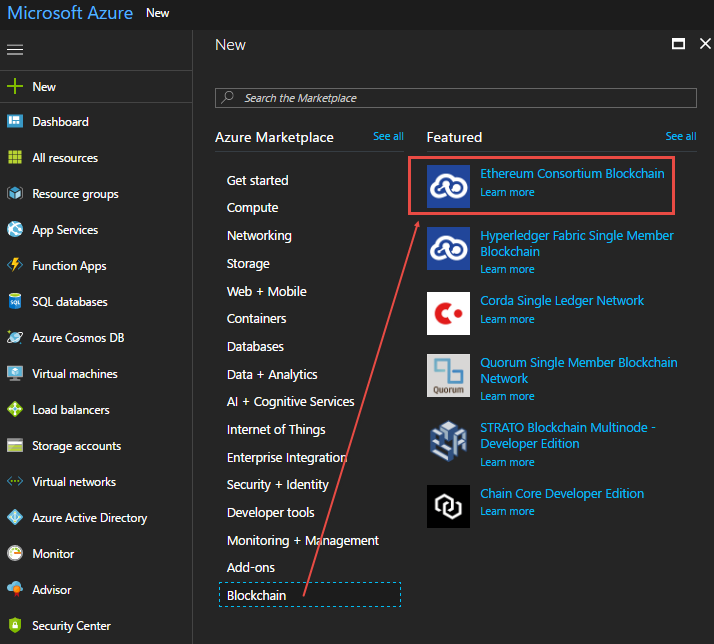This screenshot has height=644, width=714.
Task: Select the Security + Identity category
Action: click(x=277, y=485)
